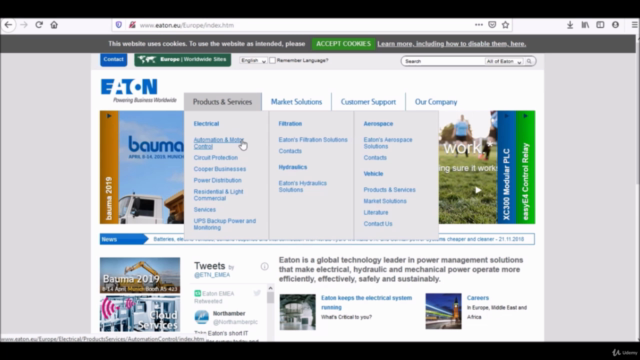Click arrow on the bauma 2019 orange tab

pos(109,116)
